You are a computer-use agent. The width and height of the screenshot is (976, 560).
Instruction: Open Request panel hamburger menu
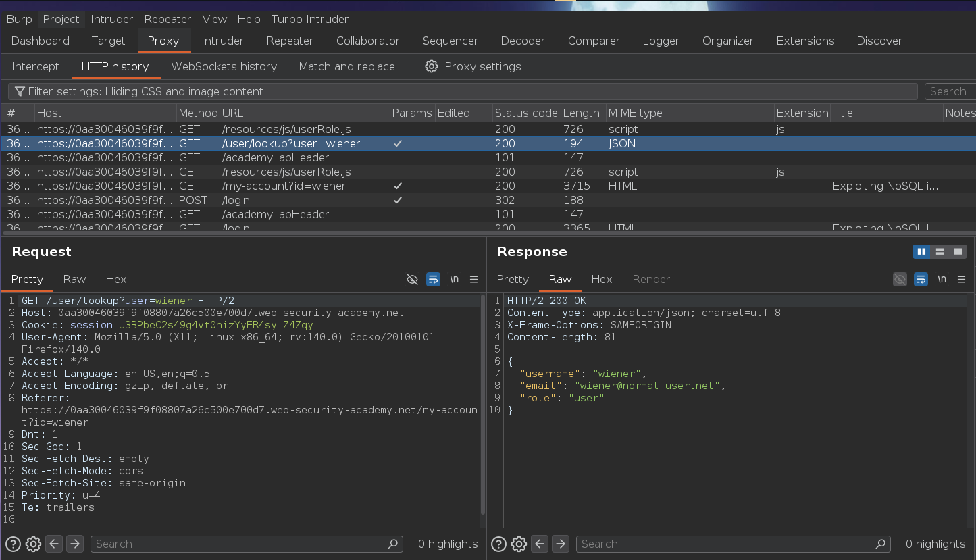474,279
